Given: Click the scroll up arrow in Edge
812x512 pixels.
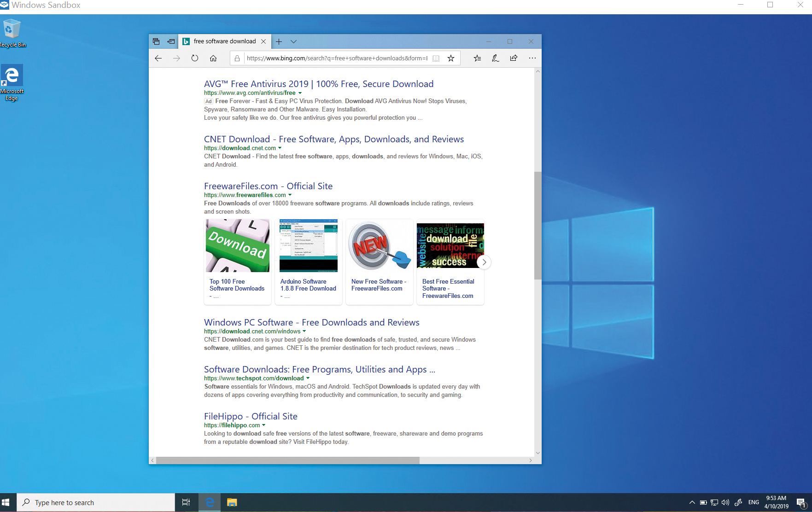Looking at the screenshot, I should [x=538, y=71].
